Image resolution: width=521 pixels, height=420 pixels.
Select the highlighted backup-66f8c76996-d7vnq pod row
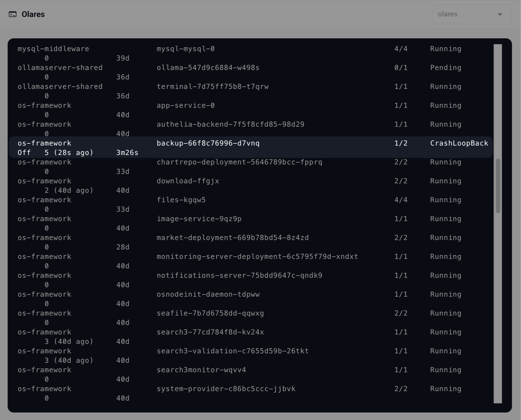251,147
